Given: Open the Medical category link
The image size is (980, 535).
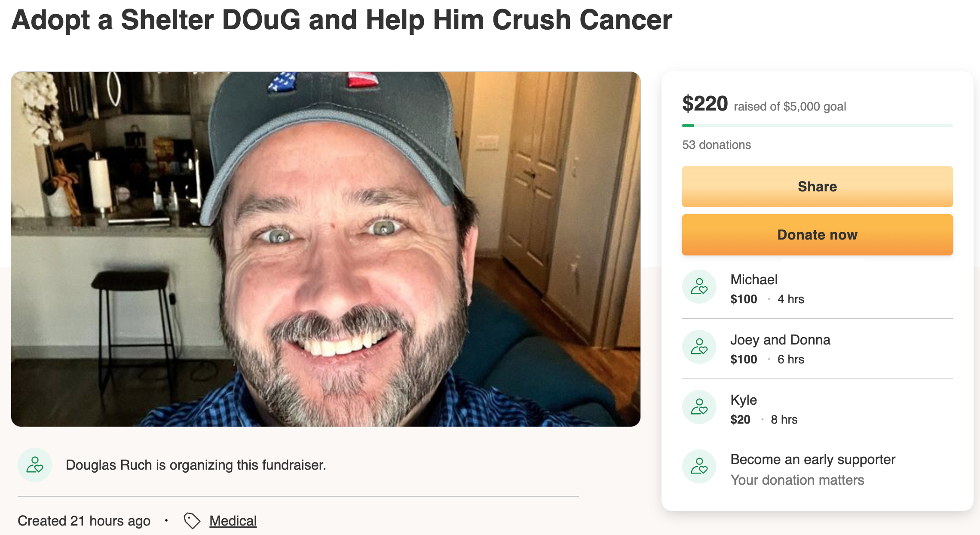Looking at the screenshot, I should coord(233,521).
